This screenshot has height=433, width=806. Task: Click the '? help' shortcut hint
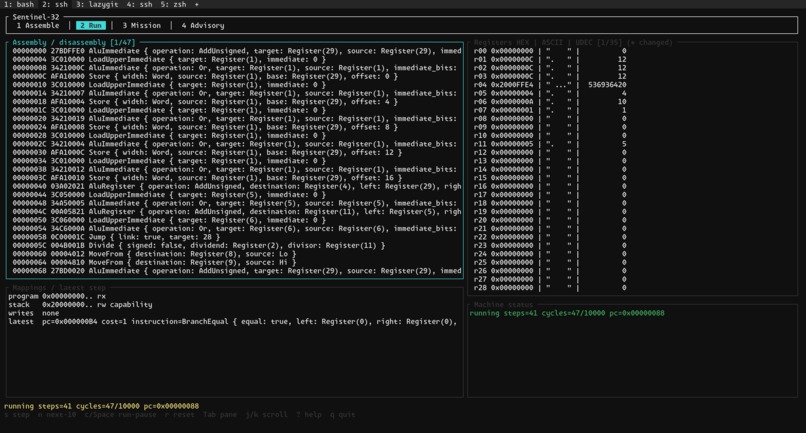pos(308,414)
